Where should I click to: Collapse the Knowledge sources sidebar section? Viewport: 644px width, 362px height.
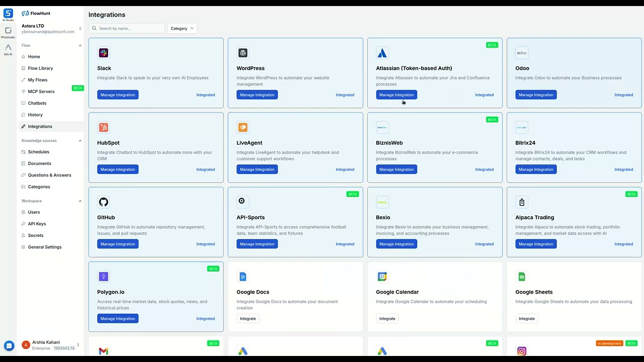80,141
